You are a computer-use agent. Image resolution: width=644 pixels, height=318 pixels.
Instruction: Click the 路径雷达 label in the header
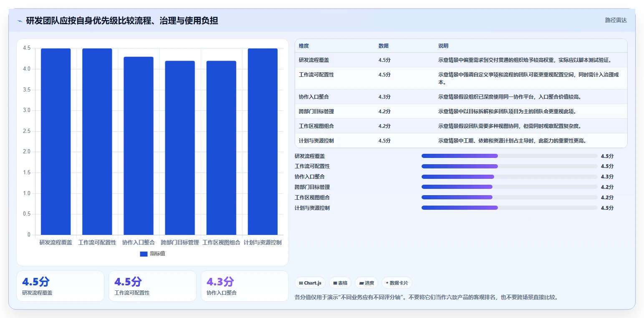pos(616,20)
